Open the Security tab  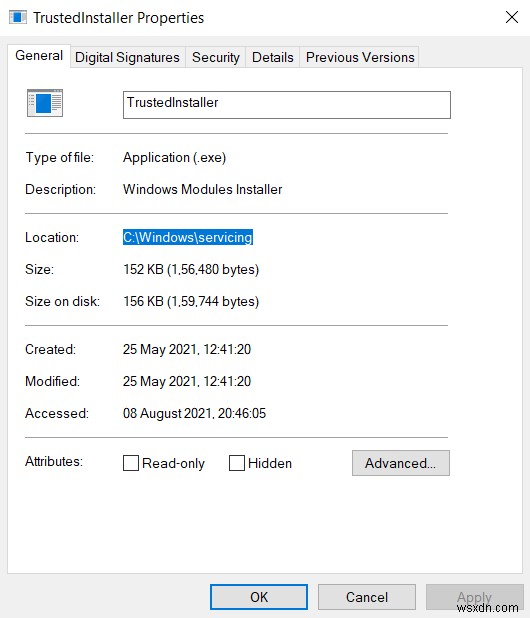(x=216, y=58)
